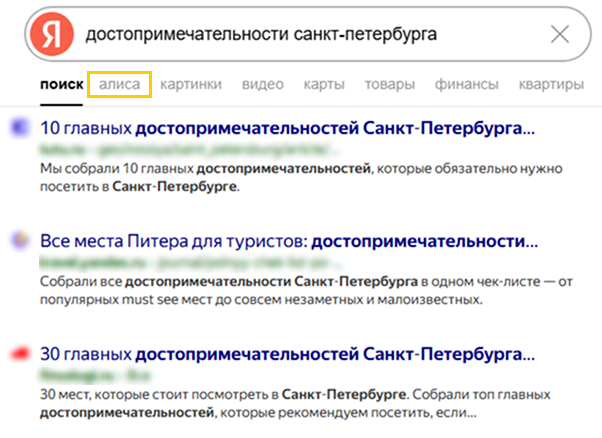The image size is (602, 438).
Task: Open result '30 главных достопримечательностей Санкт-Петербурга'
Action: (x=287, y=354)
